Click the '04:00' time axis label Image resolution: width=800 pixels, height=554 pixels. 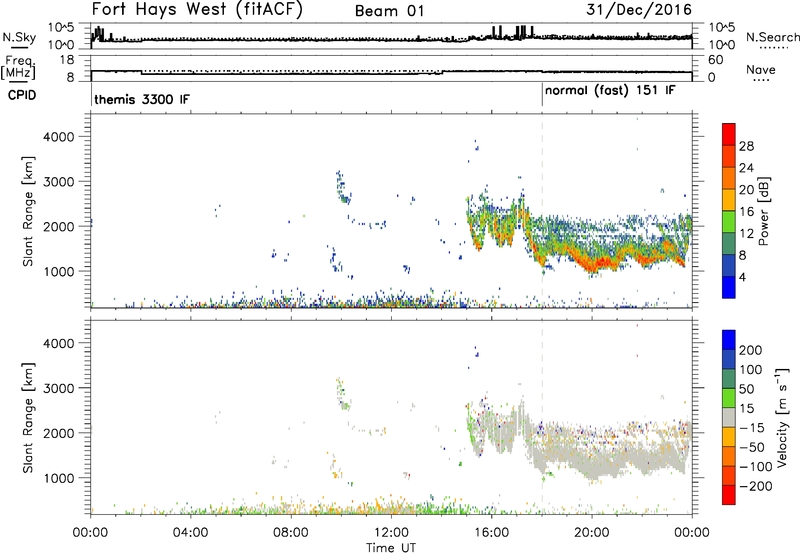(x=190, y=533)
